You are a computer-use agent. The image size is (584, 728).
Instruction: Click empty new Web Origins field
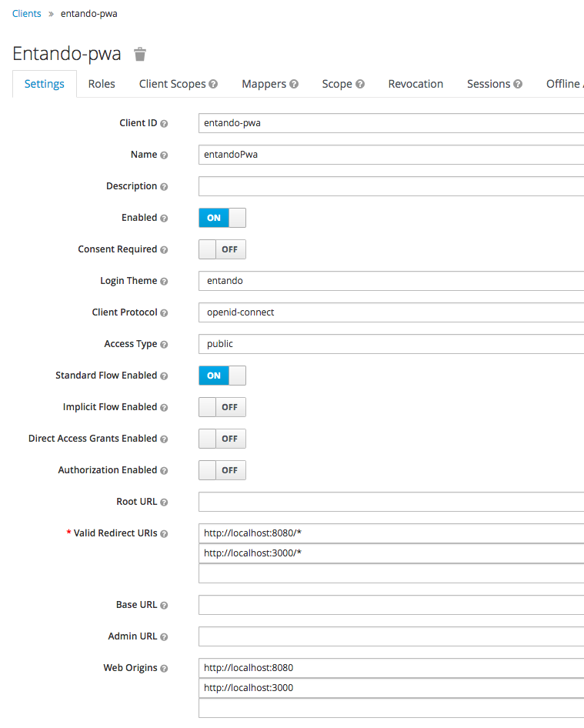pos(392,708)
